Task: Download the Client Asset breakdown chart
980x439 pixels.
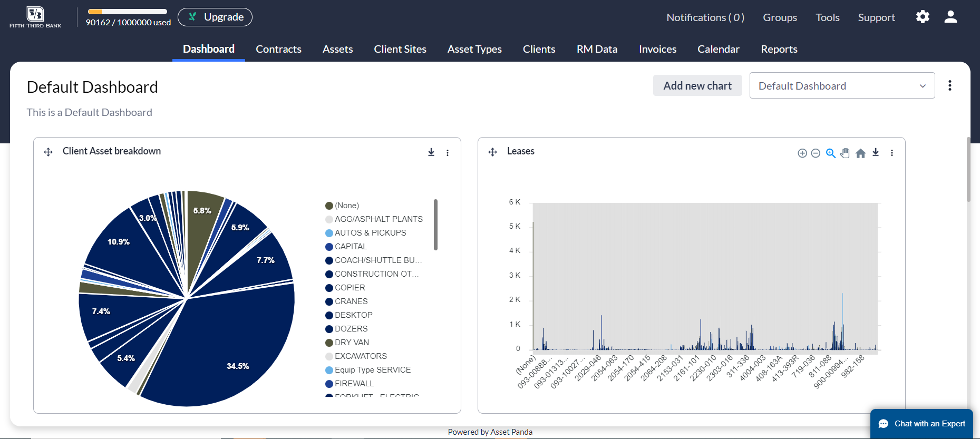Action: (431, 153)
